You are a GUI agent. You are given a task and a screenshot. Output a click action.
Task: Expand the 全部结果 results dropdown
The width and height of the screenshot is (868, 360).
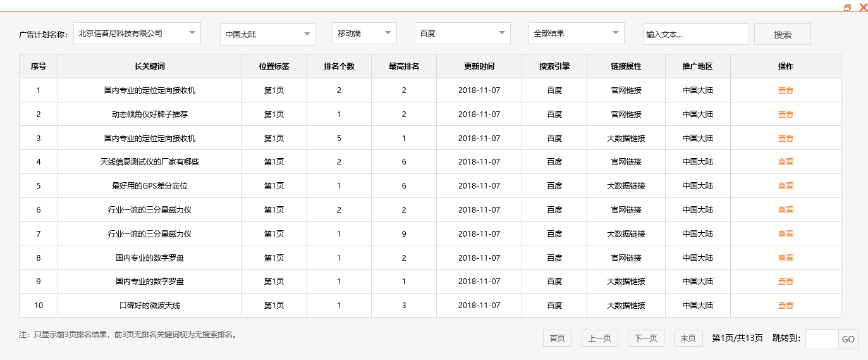coord(577,34)
